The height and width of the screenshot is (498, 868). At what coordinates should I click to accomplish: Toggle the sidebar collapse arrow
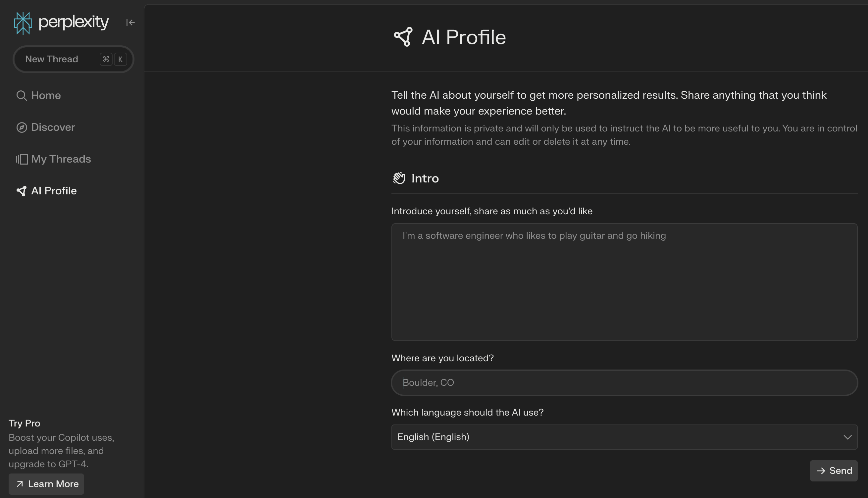tap(130, 23)
